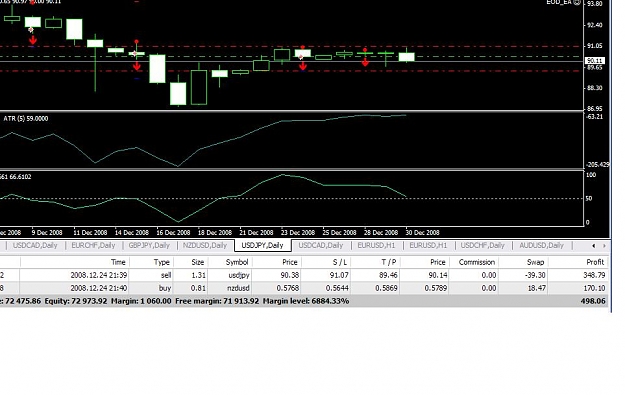Click the profit value 348.79

594,275
